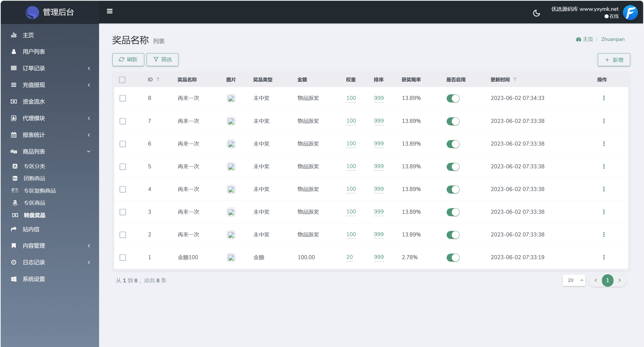Open 团购商品 in the sidebar submenu

[34, 178]
